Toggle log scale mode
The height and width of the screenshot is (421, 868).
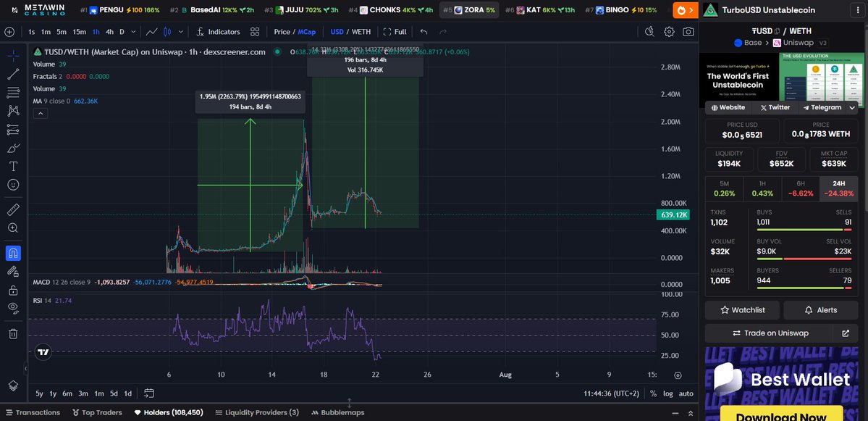(x=668, y=393)
